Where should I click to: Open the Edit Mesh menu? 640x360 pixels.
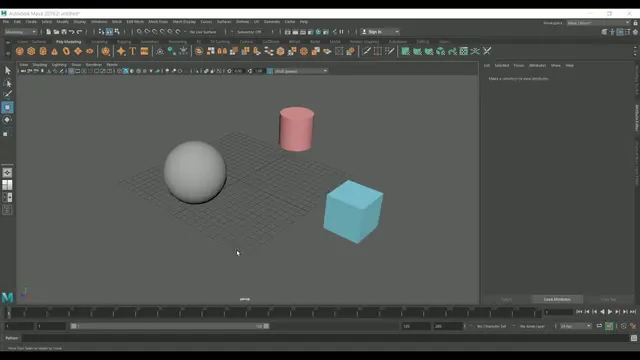coord(135,22)
